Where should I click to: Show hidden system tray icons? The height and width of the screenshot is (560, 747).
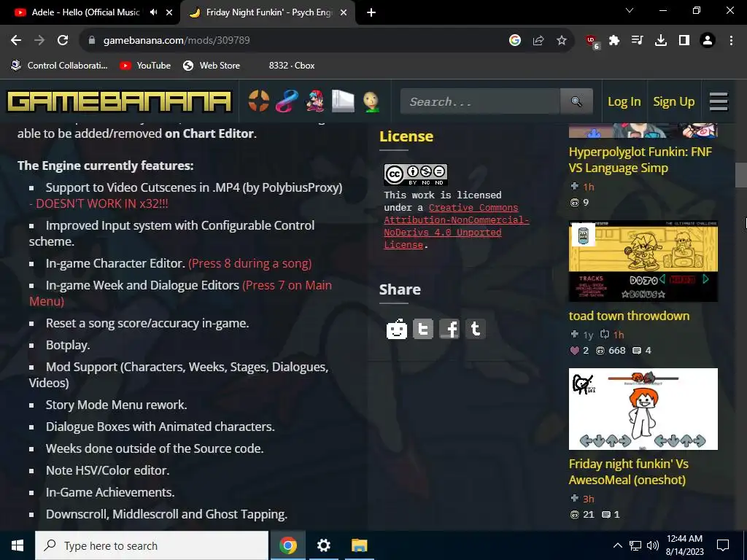617,545
